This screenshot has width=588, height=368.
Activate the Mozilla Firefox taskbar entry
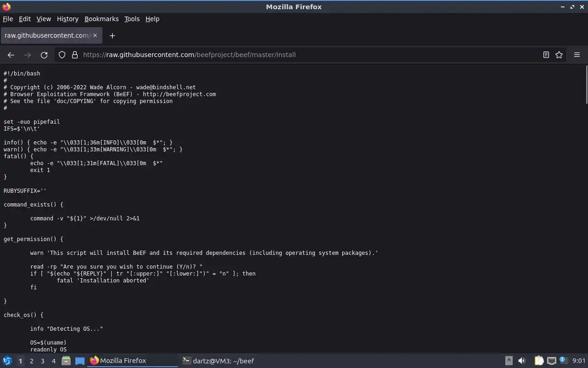(x=133, y=361)
